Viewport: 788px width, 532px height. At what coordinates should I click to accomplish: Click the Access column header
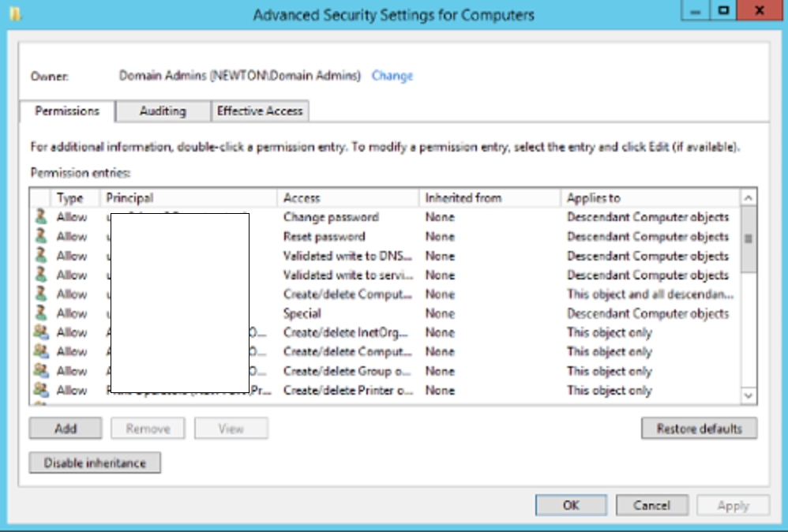(x=347, y=197)
